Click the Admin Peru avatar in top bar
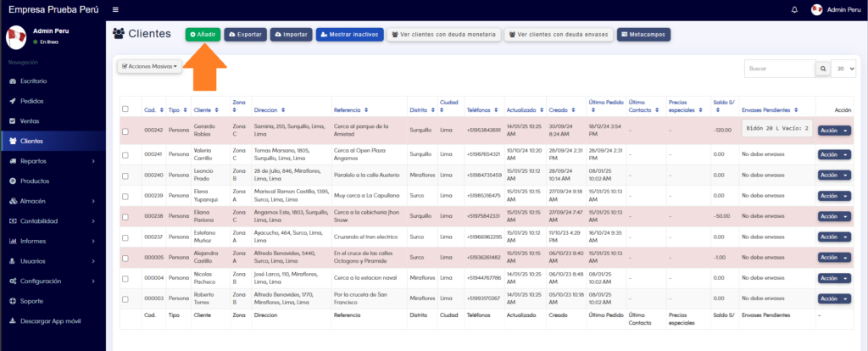This screenshot has width=868, height=351. point(816,10)
